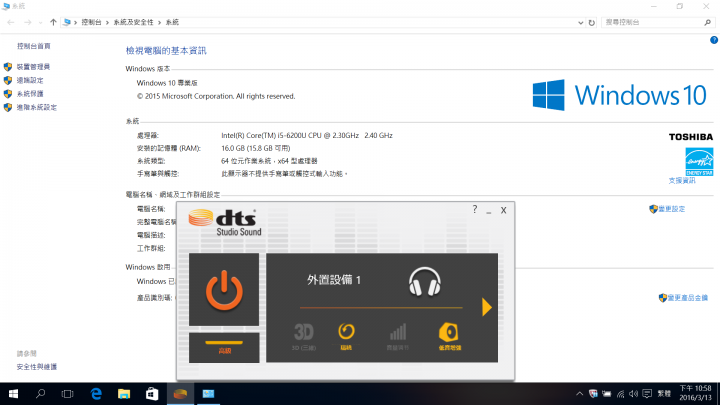Toggle the orange surround effect icon
Screen dimensions: 720x405
pos(346,337)
